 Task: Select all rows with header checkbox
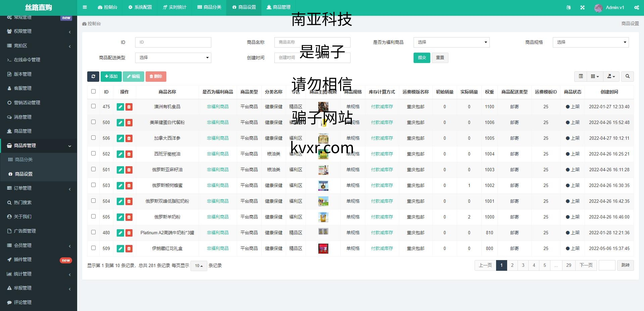click(x=93, y=91)
